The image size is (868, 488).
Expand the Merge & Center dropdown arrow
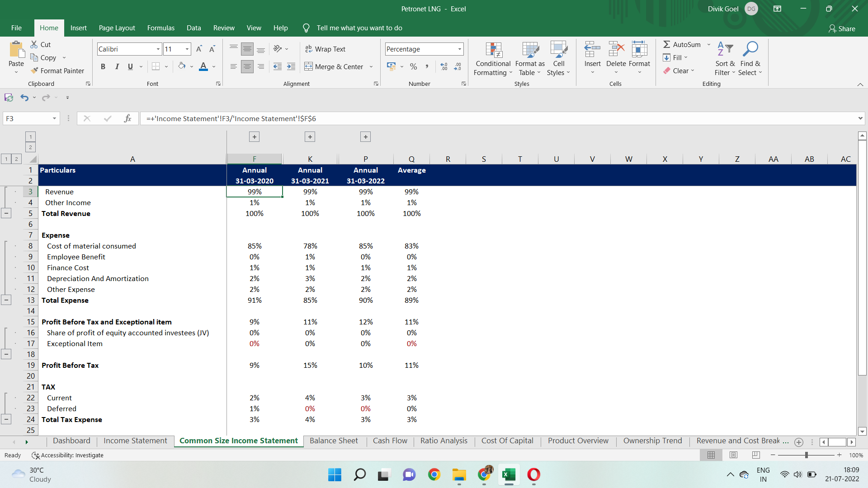coord(371,66)
